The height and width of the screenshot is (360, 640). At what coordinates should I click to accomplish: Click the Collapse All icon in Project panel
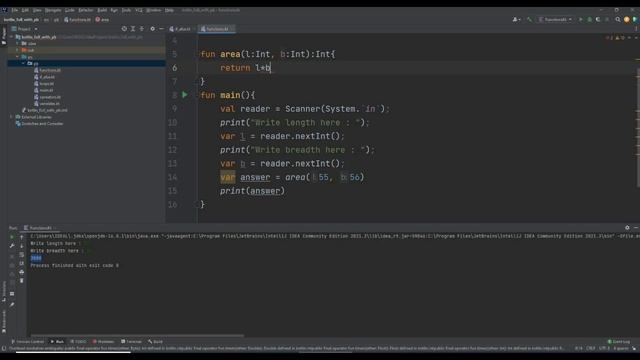click(142, 29)
